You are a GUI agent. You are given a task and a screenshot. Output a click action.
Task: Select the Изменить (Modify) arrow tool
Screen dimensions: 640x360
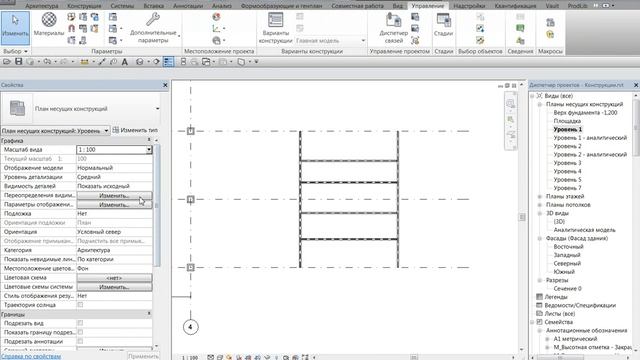(15, 28)
